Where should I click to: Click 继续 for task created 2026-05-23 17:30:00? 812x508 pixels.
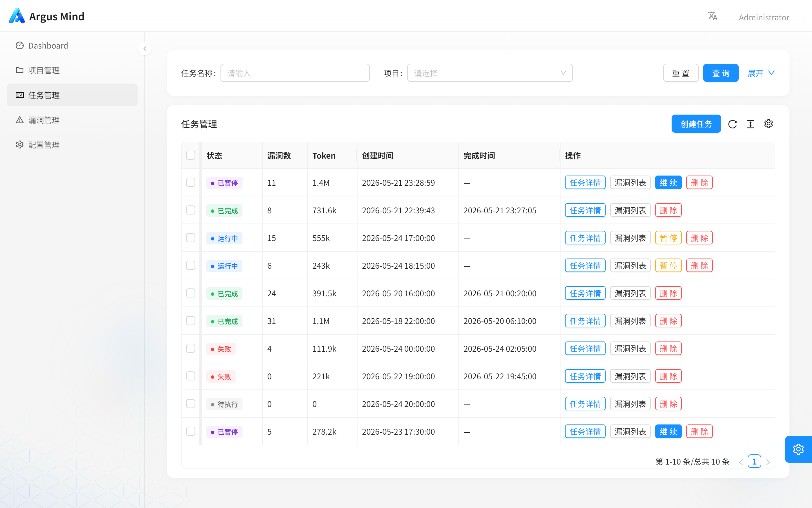pos(668,432)
